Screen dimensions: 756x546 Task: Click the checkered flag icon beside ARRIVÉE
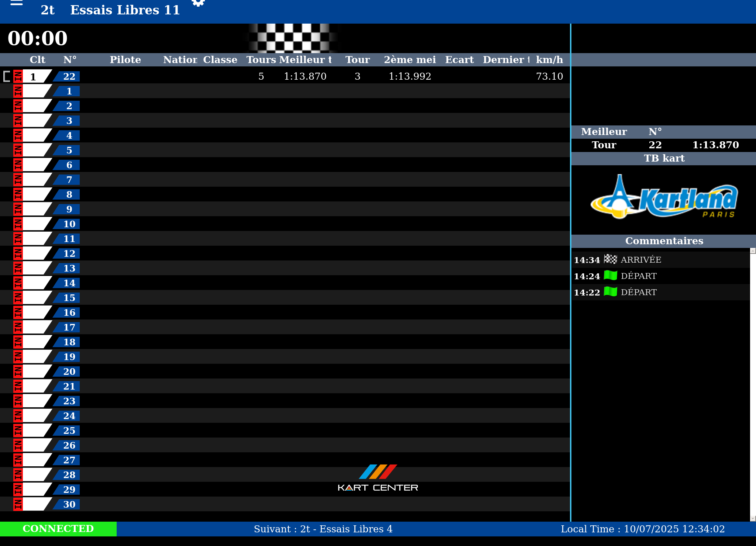pyautogui.click(x=610, y=259)
